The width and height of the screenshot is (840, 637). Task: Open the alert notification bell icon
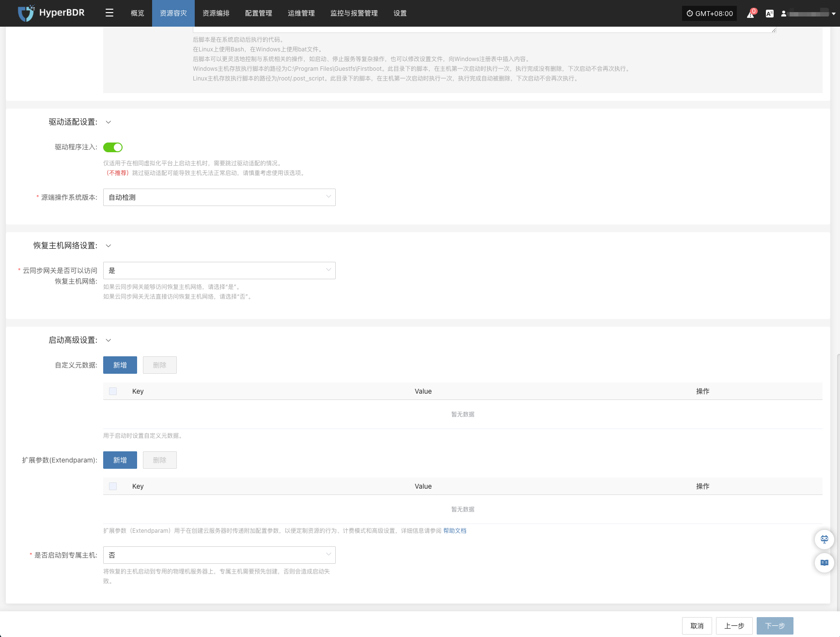click(x=750, y=14)
